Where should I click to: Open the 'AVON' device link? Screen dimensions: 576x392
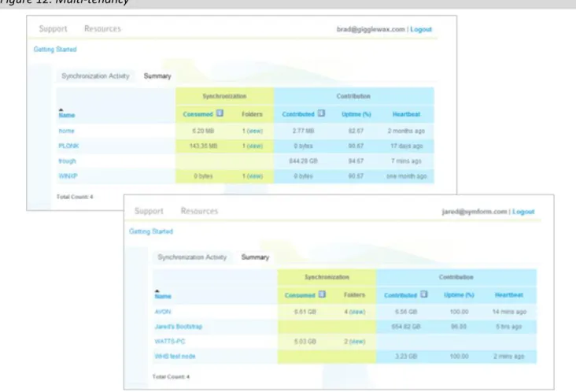click(163, 312)
